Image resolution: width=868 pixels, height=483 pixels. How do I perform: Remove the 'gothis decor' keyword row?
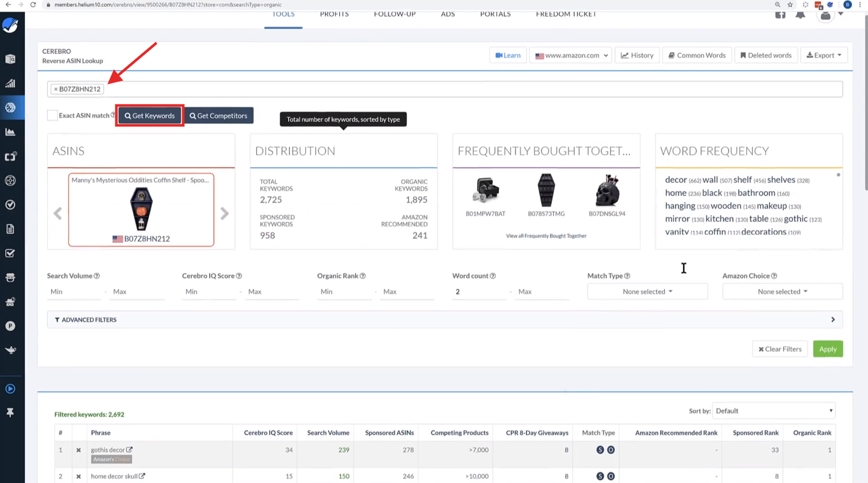78,450
